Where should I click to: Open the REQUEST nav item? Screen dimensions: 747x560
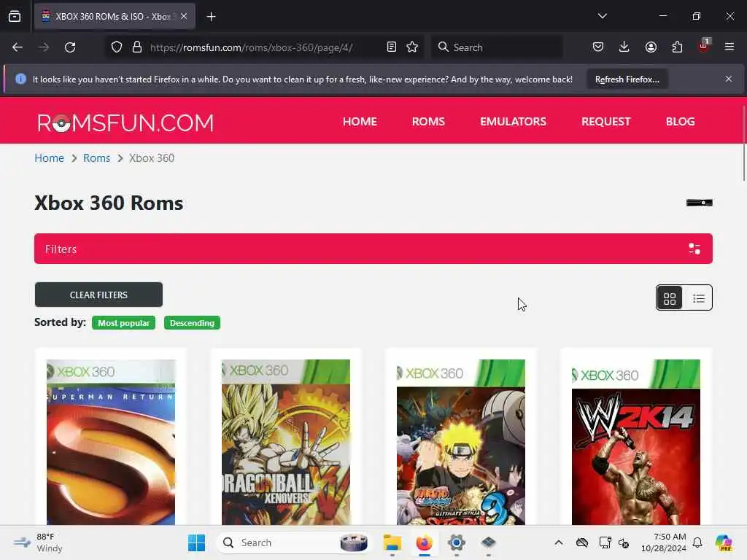click(605, 122)
